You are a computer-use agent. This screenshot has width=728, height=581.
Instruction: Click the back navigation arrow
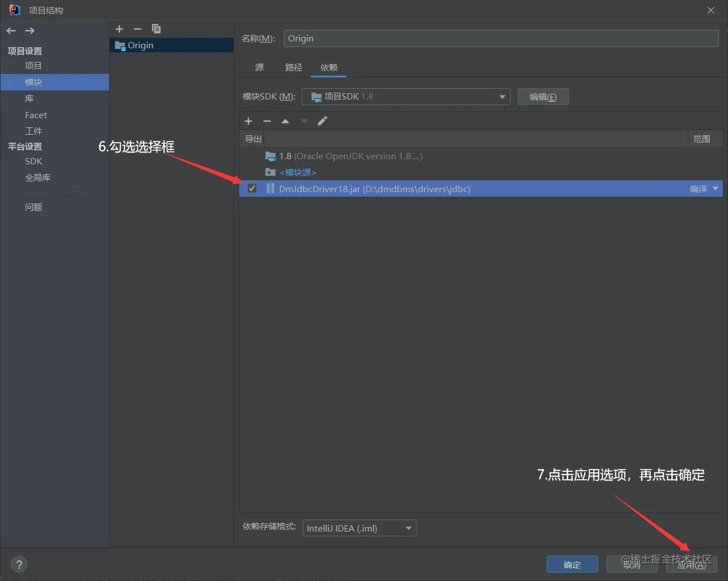click(11, 31)
